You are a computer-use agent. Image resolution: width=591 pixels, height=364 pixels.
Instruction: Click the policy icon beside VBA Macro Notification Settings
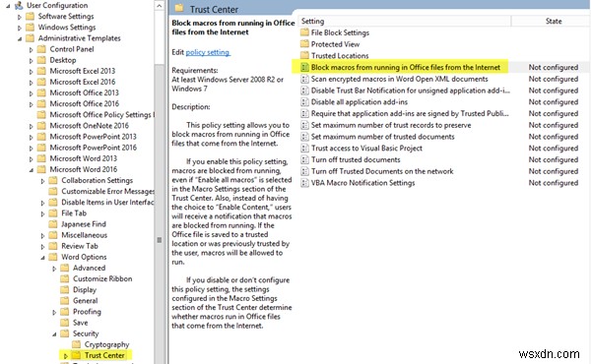[x=304, y=183]
